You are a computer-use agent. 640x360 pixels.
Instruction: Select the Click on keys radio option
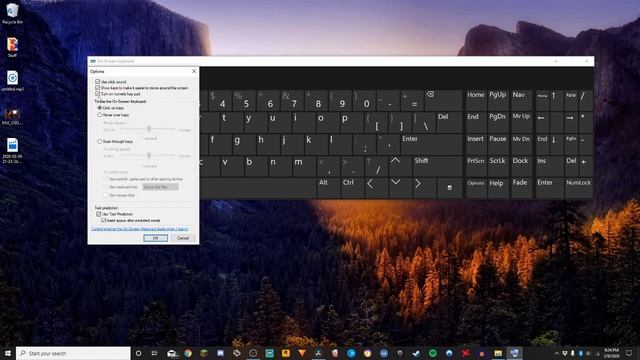pos(100,108)
